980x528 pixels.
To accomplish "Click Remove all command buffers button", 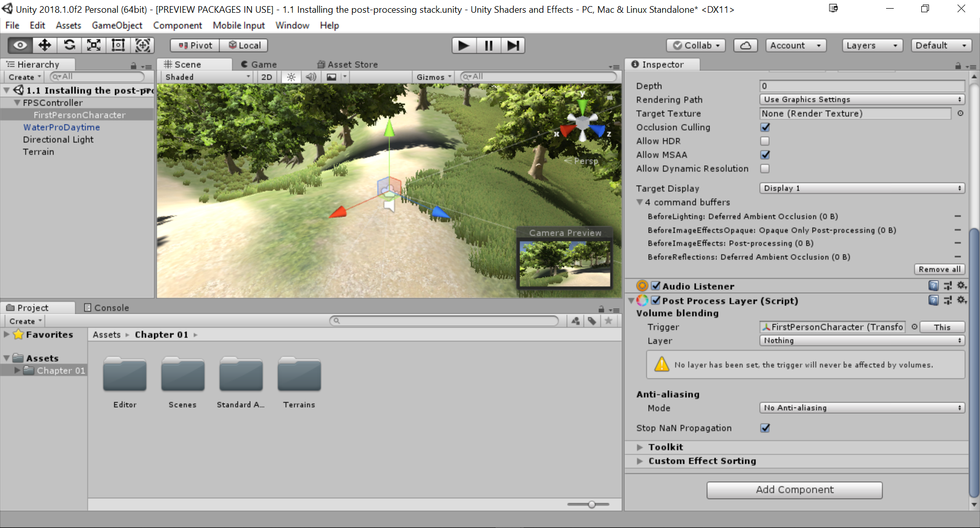I will 939,269.
